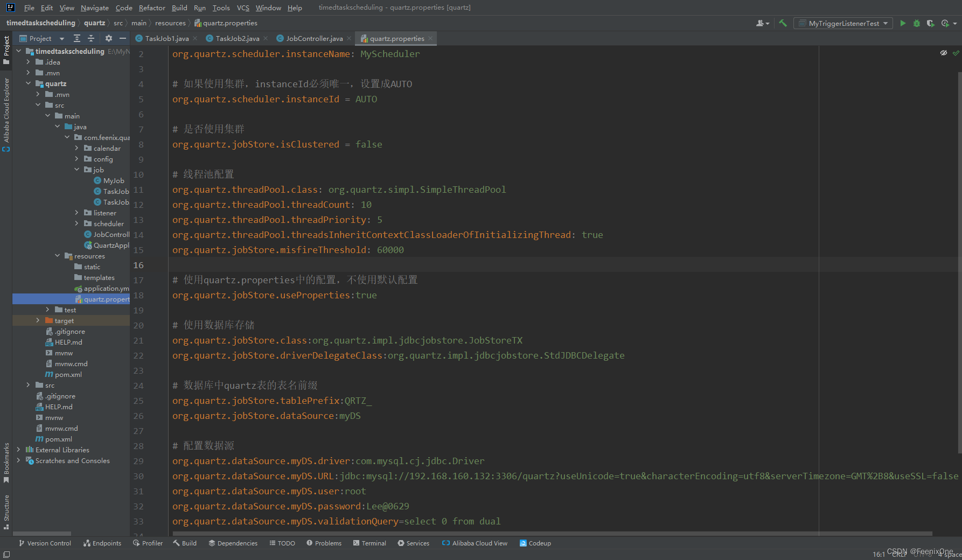This screenshot has height=560, width=962.
Task: Click the resources breadcrumb in navigation bar
Action: coord(170,23)
